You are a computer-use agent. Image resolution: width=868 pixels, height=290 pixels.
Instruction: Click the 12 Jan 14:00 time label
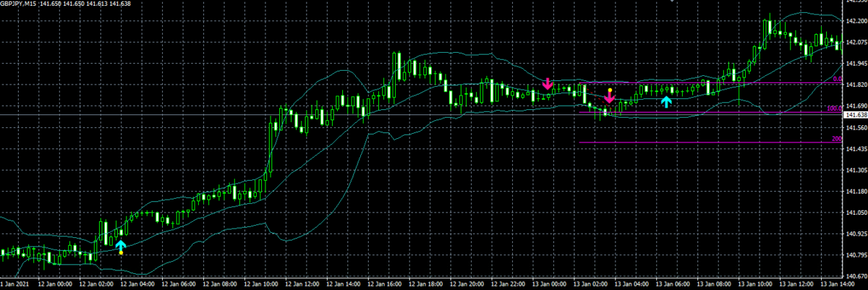[x=344, y=285]
